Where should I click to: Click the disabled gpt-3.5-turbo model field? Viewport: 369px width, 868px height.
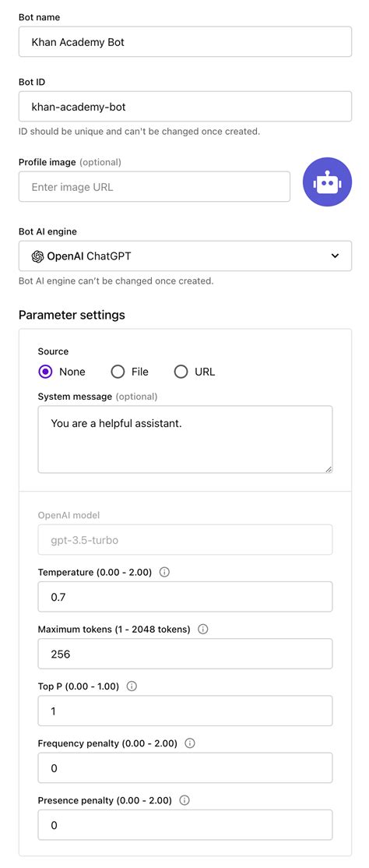point(185,540)
